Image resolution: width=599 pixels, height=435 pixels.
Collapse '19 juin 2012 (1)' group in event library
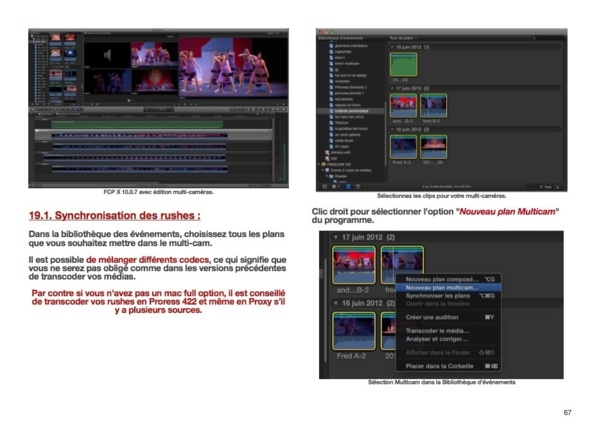(x=392, y=47)
